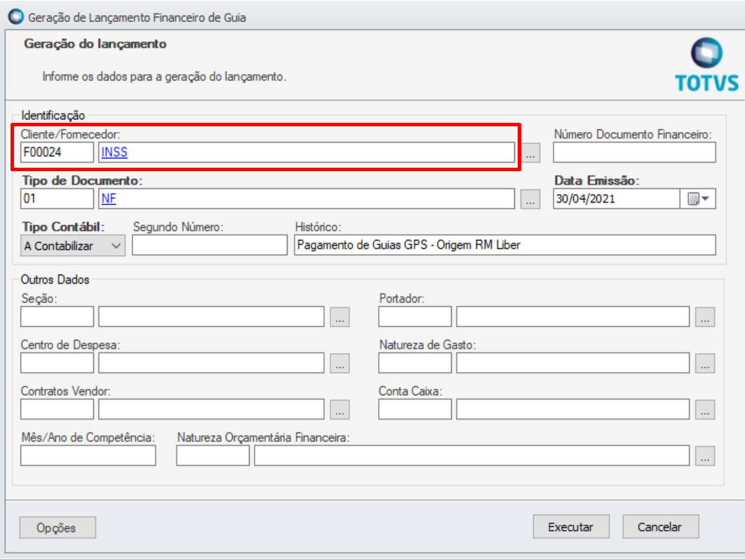745x560 pixels.
Task: Open lookup for Natureza Orçamentária Financeira
Action: (705, 456)
